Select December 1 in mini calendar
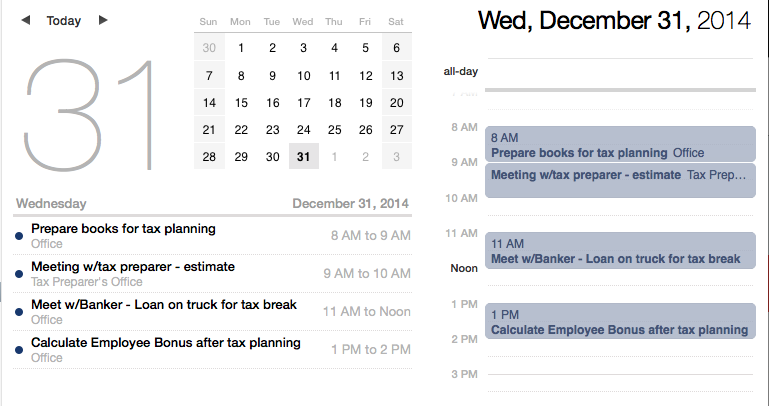769x406 pixels. (x=240, y=48)
